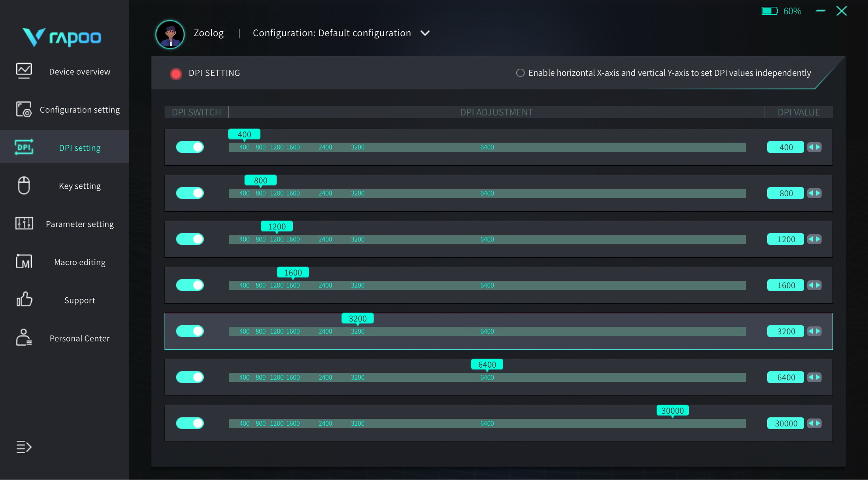Click 2400 mark on the 1600 slider
868x480 pixels.
click(x=325, y=285)
